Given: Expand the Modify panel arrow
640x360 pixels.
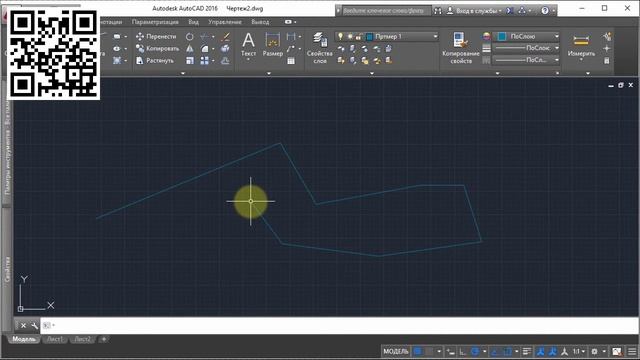Looking at the screenshot, I should [183, 73].
